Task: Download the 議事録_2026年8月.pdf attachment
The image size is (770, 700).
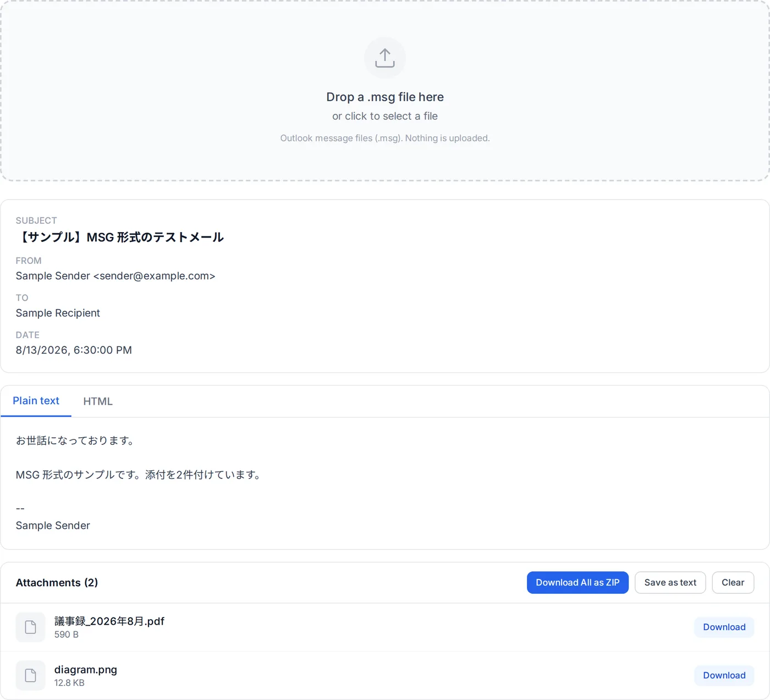Action: (724, 627)
